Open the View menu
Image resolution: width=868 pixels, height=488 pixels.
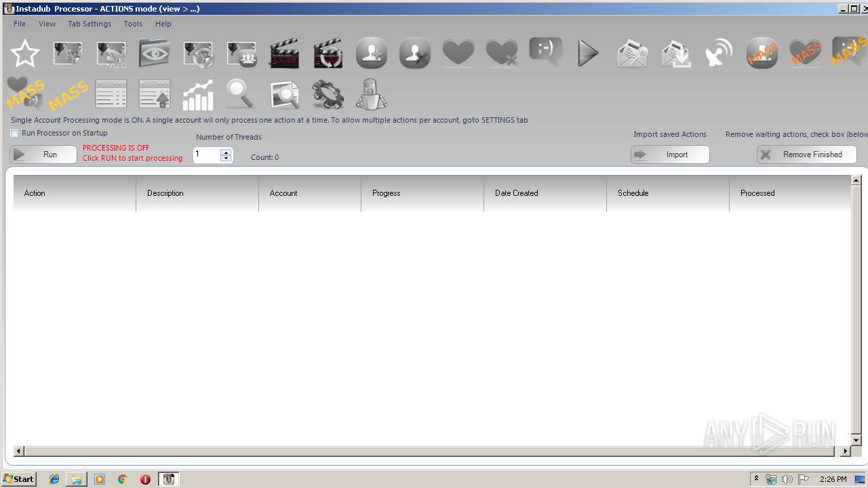[47, 24]
